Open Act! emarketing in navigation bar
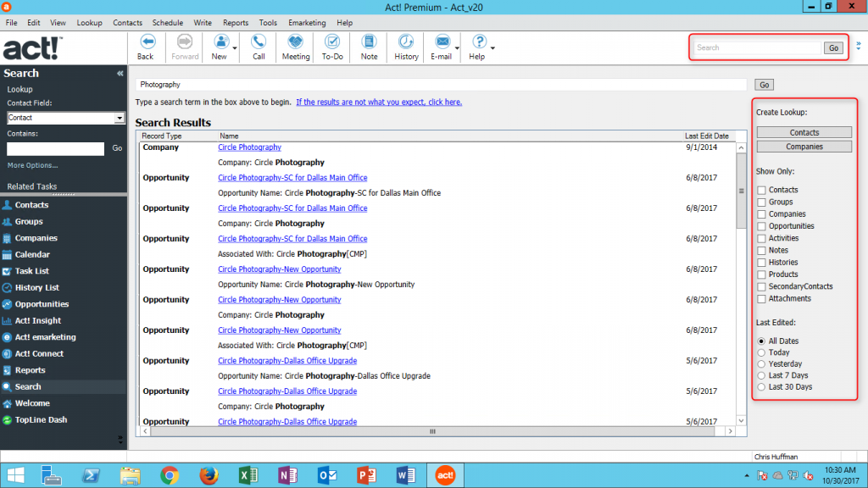 (45, 337)
